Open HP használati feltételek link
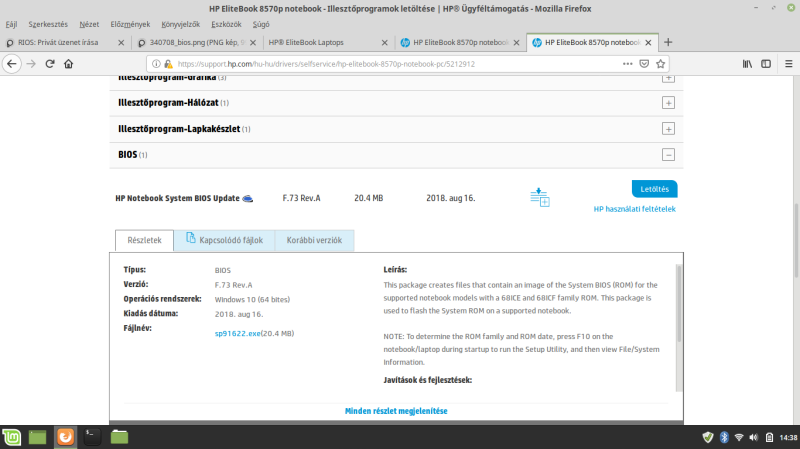This screenshot has width=800, height=449. coord(634,209)
